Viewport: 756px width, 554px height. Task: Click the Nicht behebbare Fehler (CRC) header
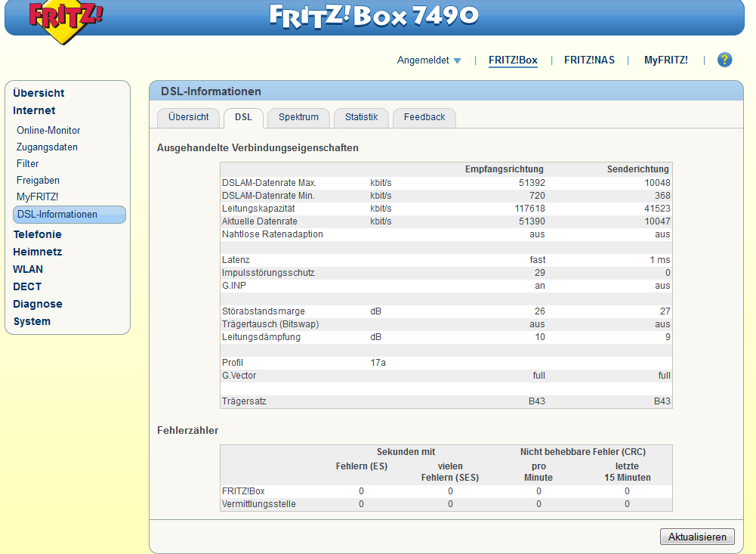[583, 452]
